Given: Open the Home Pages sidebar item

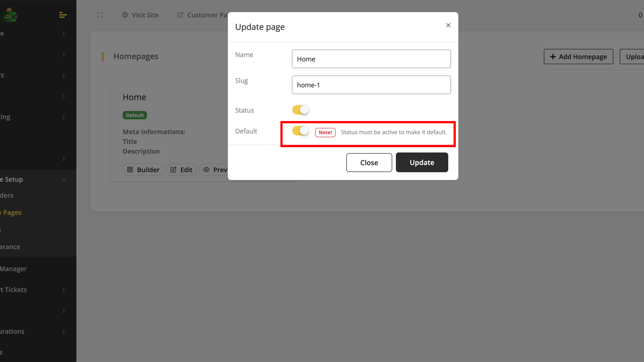Looking at the screenshot, I should [x=12, y=213].
